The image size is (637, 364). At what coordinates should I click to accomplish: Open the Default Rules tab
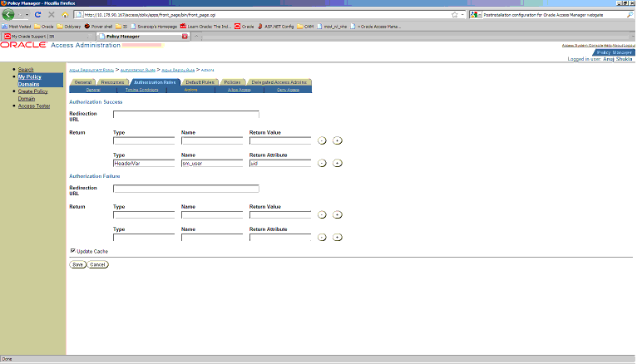tap(200, 82)
